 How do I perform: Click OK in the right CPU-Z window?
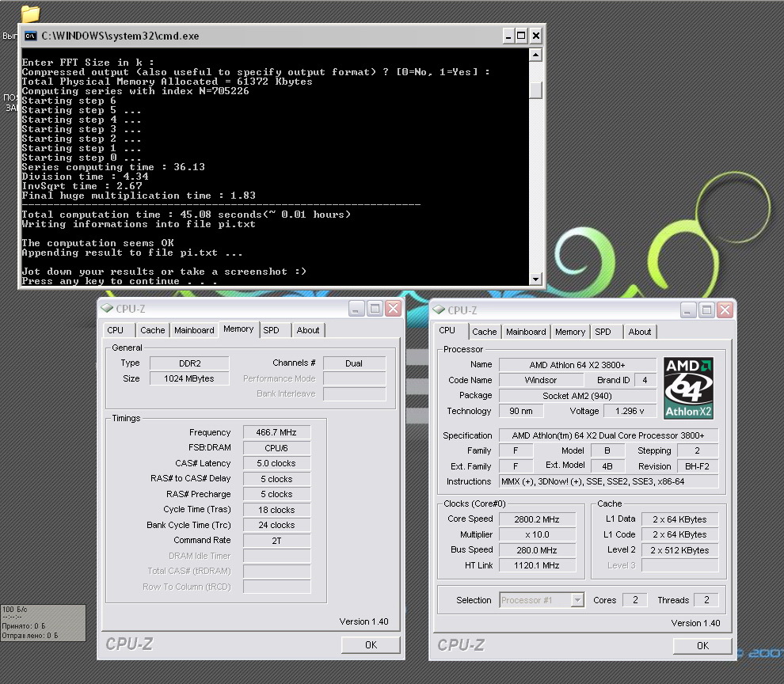click(702, 646)
